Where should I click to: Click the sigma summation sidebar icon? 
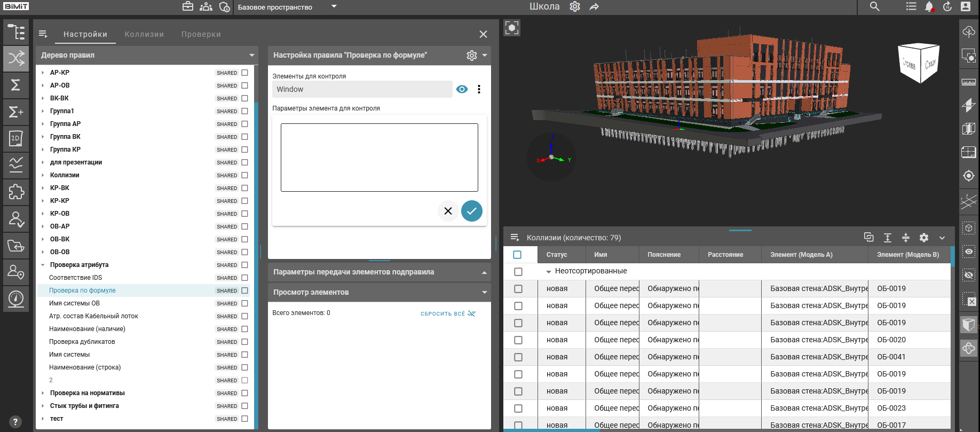coord(16,85)
